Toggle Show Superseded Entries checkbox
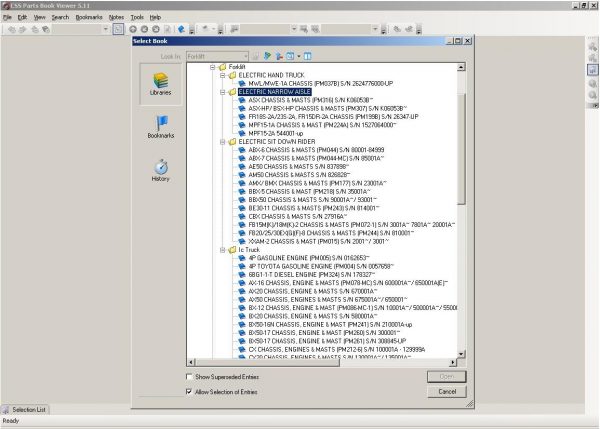 coord(189,377)
